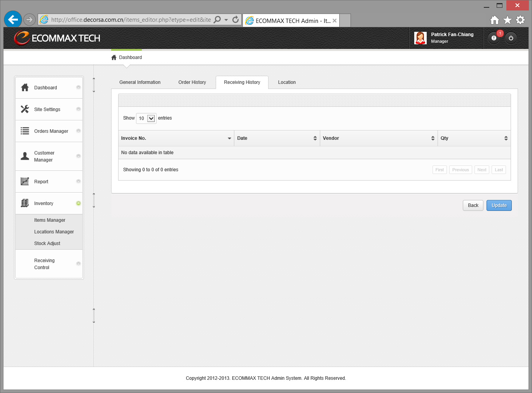The height and width of the screenshot is (393, 532).
Task: Click the power logout icon
Action: 511,38
